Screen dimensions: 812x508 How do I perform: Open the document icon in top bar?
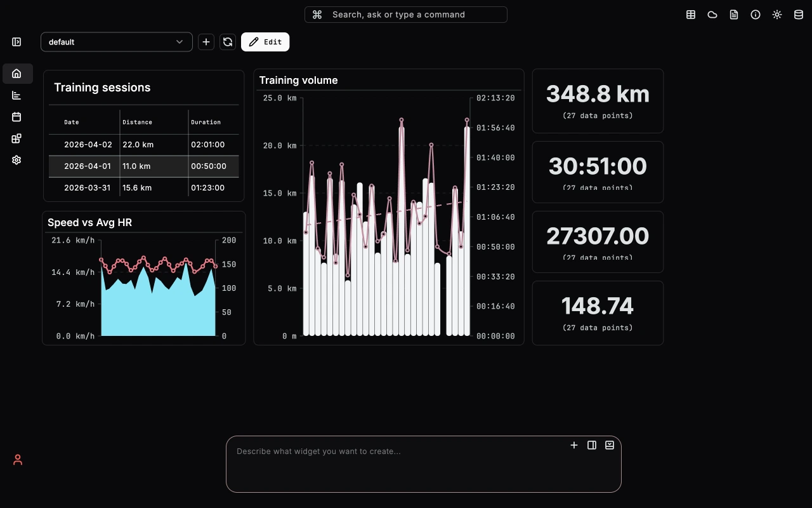pos(733,14)
